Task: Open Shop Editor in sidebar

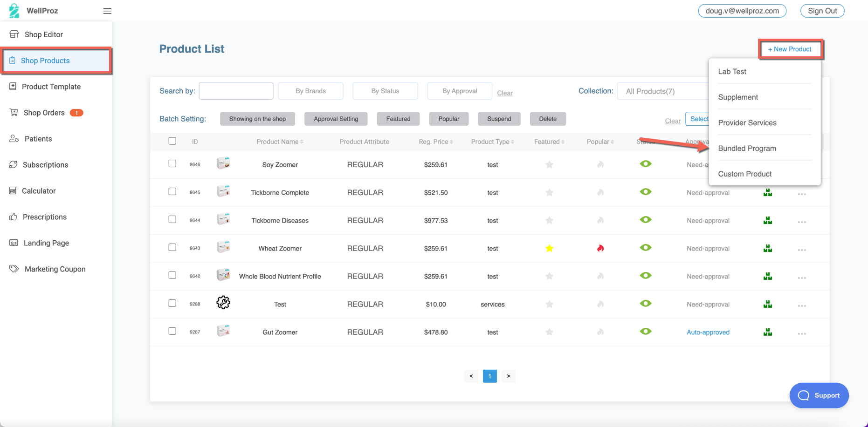Action: coord(43,34)
